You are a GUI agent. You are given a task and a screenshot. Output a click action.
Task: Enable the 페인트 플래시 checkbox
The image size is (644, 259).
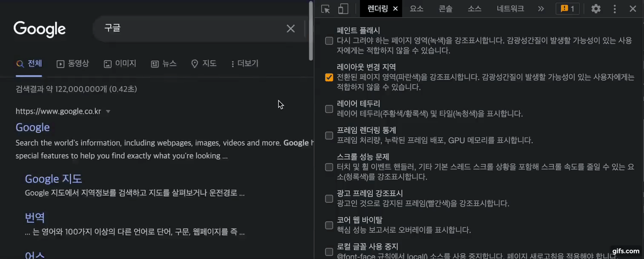coord(329,41)
